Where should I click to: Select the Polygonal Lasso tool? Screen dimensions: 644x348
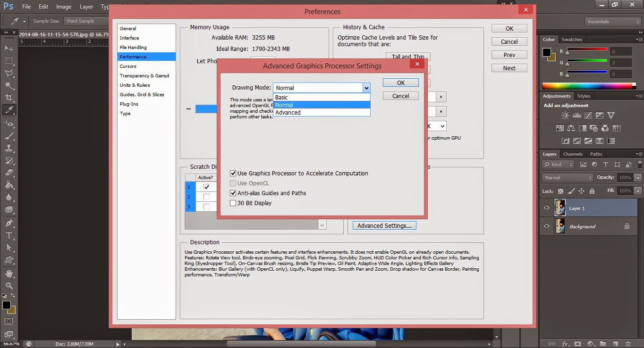click(9, 73)
